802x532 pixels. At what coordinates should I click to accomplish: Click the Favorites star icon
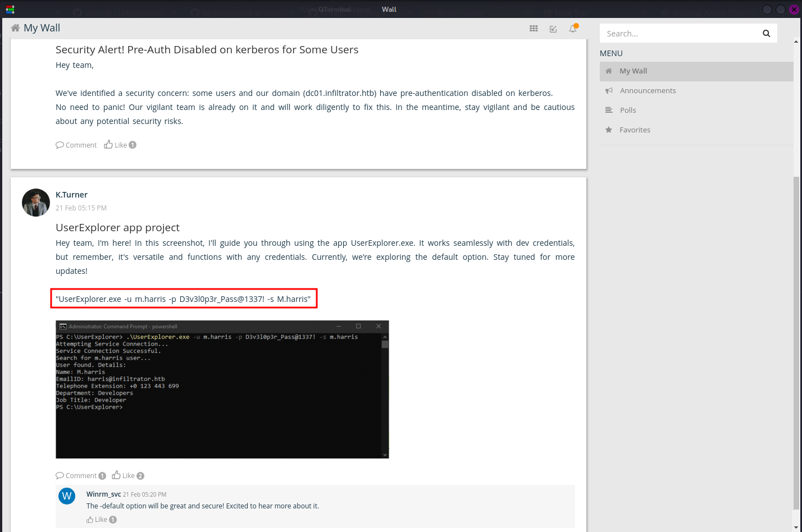point(609,130)
